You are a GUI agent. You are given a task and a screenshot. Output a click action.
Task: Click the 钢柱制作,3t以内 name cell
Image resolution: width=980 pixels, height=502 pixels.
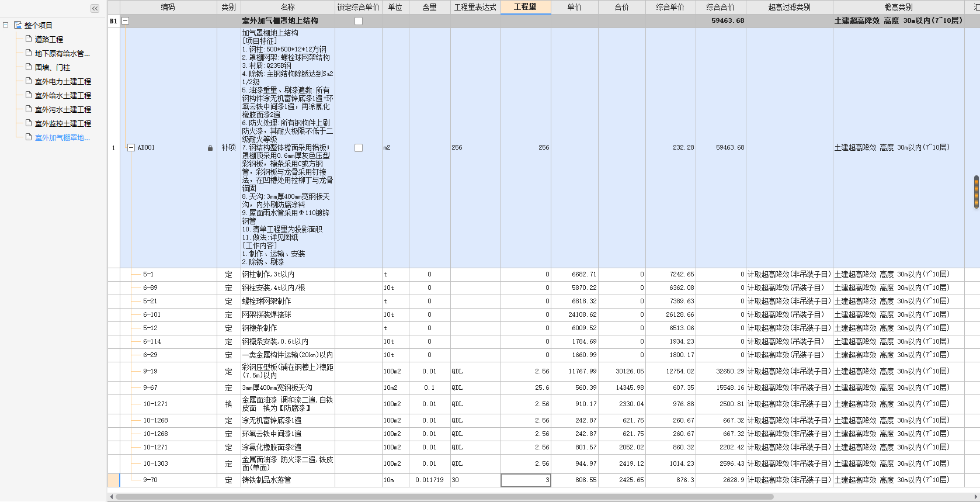(288, 274)
